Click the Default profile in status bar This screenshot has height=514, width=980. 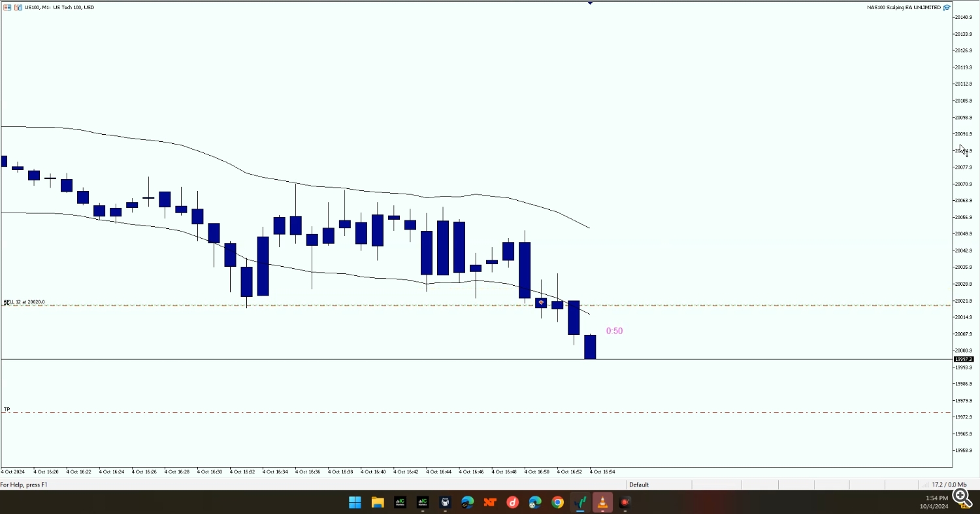pos(639,485)
